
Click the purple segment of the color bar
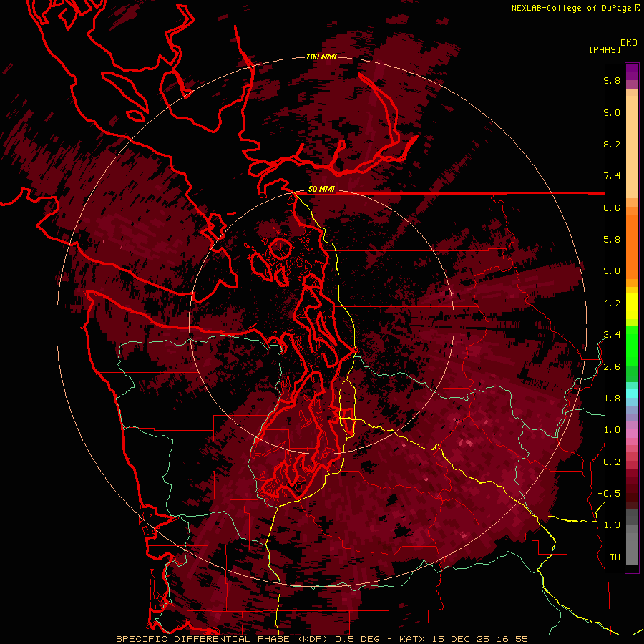(x=632, y=72)
